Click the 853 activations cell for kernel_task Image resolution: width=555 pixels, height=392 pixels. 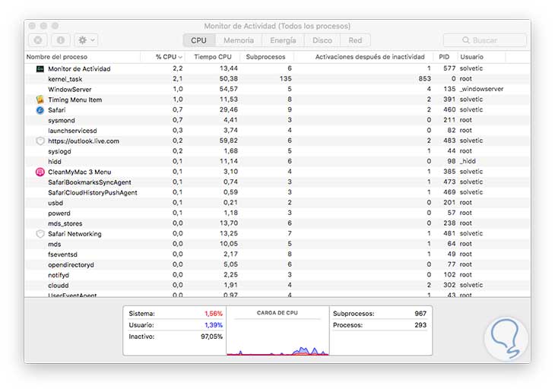(424, 78)
